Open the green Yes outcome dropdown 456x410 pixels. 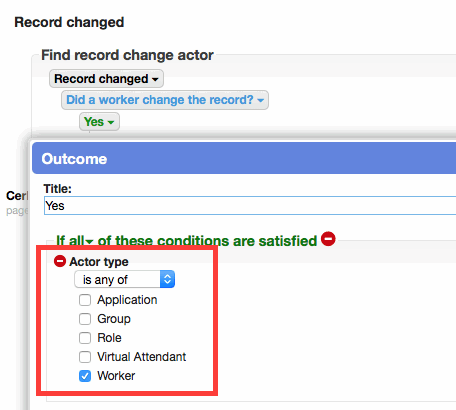click(x=99, y=122)
